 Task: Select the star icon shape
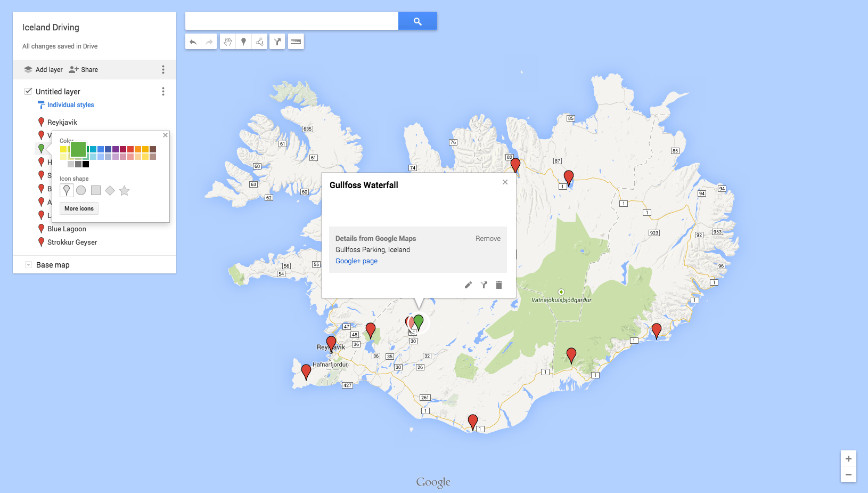tap(124, 190)
